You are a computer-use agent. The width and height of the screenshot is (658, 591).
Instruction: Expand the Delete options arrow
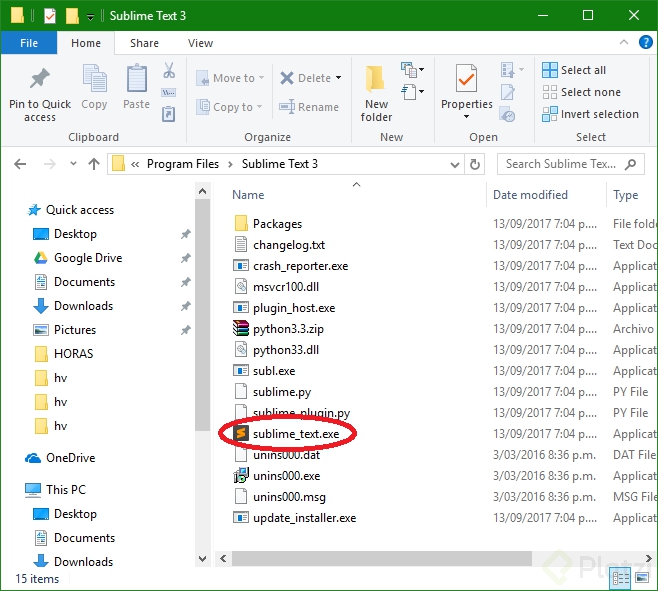[338, 78]
